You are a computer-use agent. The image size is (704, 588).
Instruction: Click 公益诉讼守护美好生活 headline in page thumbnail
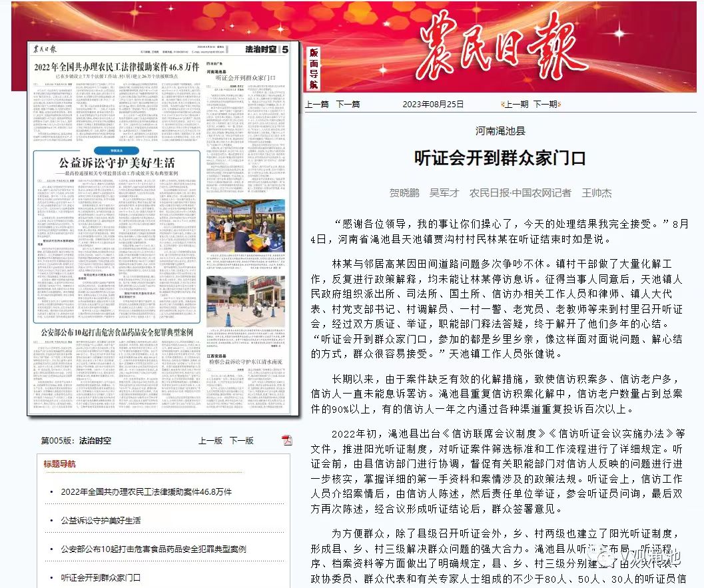(x=117, y=163)
